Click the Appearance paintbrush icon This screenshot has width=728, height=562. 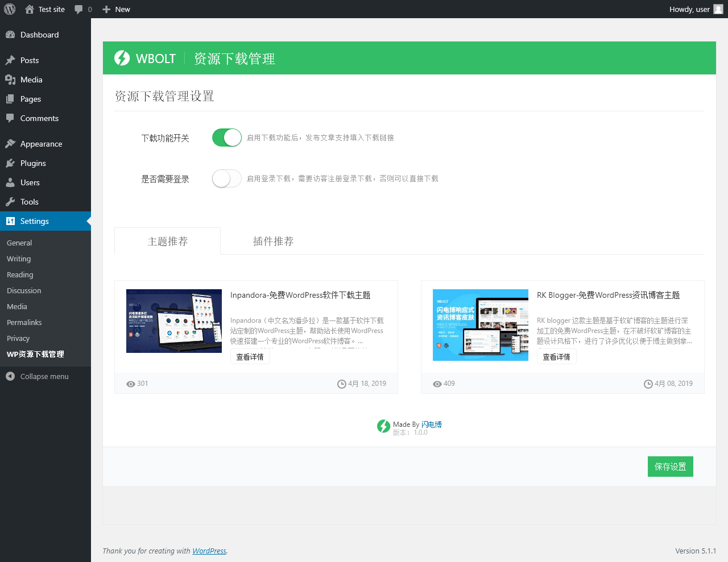(x=10, y=144)
